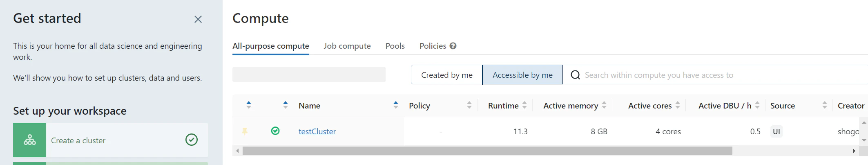The height and width of the screenshot is (165, 868).
Task: Sort by the pin column
Action: click(x=249, y=105)
